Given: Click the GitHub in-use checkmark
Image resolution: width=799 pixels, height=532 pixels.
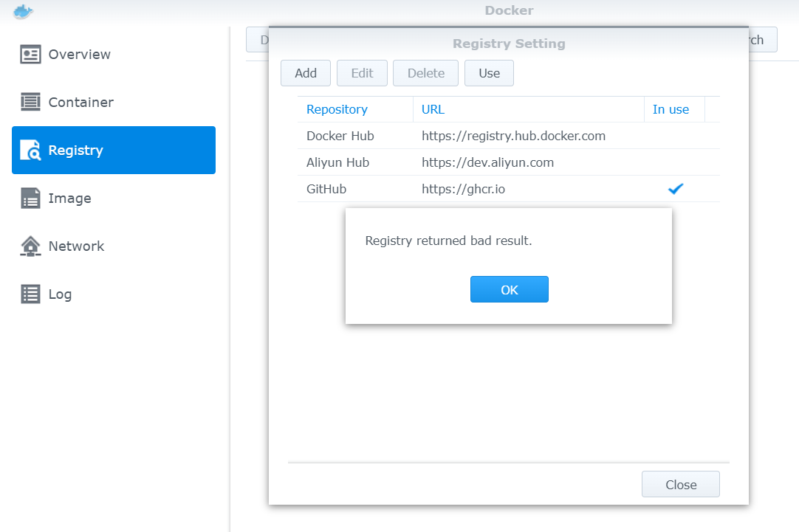Looking at the screenshot, I should (675, 189).
